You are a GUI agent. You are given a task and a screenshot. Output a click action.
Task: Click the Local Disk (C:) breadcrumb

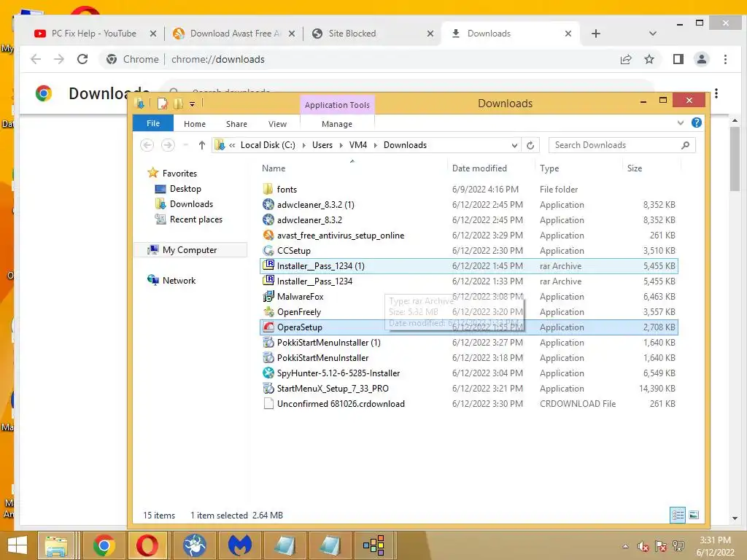(268, 145)
